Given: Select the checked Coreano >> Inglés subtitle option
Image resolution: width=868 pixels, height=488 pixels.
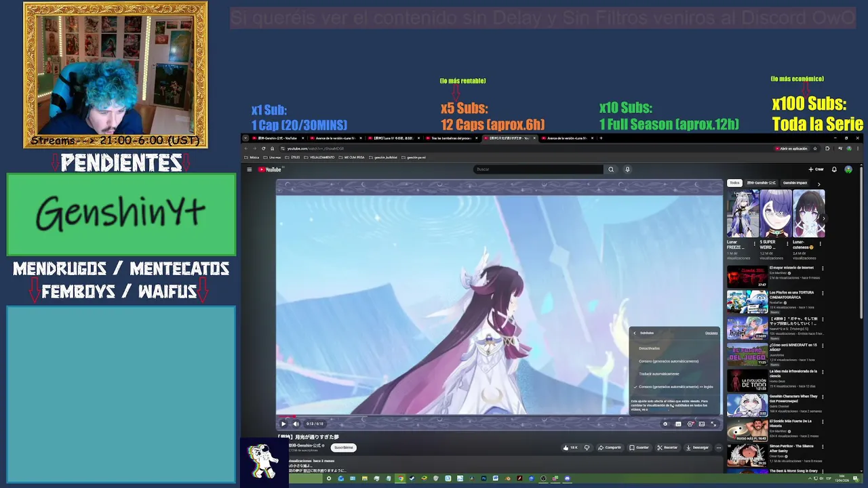Looking at the screenshot, I should click(x=675, y=387).
